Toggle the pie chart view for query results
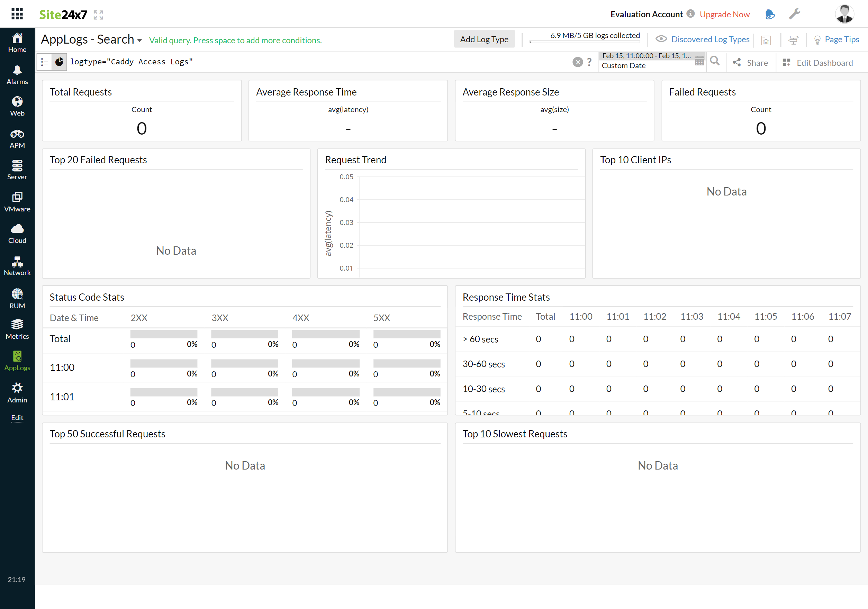 pyautogui.click(x=59, y=62)
